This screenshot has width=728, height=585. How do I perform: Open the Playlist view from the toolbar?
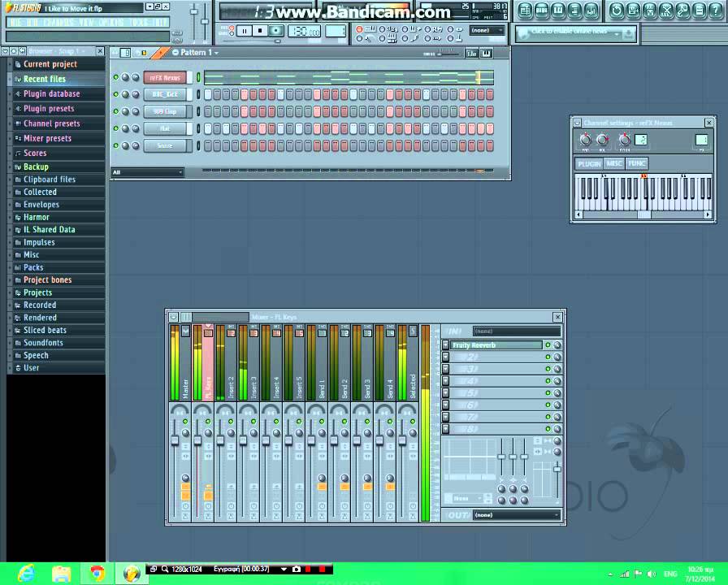525,11
